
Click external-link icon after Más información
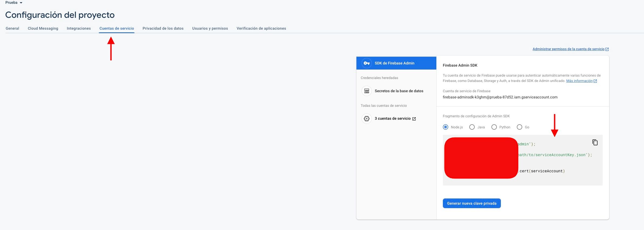pyautogui.click(x=595, y=81)
